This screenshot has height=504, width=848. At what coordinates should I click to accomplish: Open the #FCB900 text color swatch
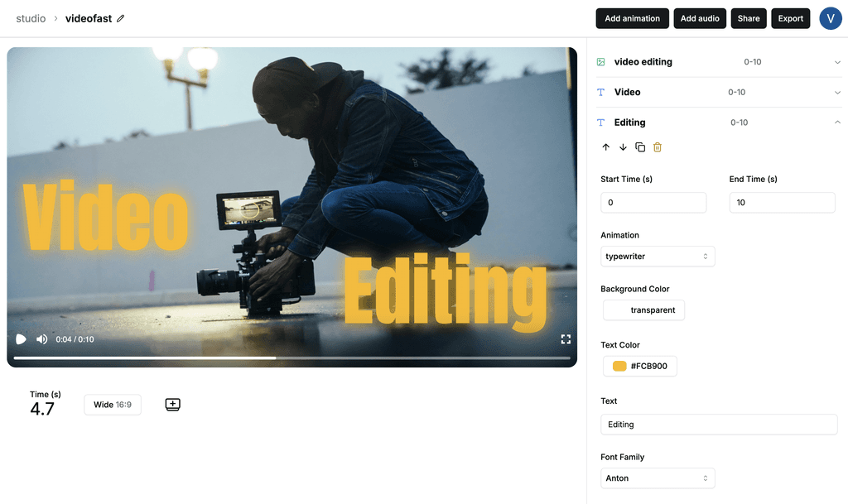pyautogui.click(x=639, y=365)
